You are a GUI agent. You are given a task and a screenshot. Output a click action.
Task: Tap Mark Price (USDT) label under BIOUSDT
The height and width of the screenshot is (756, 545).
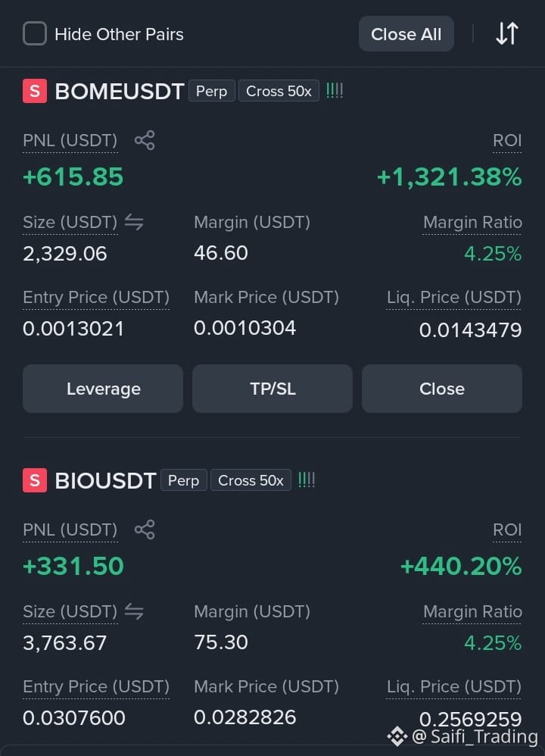[x=266, y=686]
